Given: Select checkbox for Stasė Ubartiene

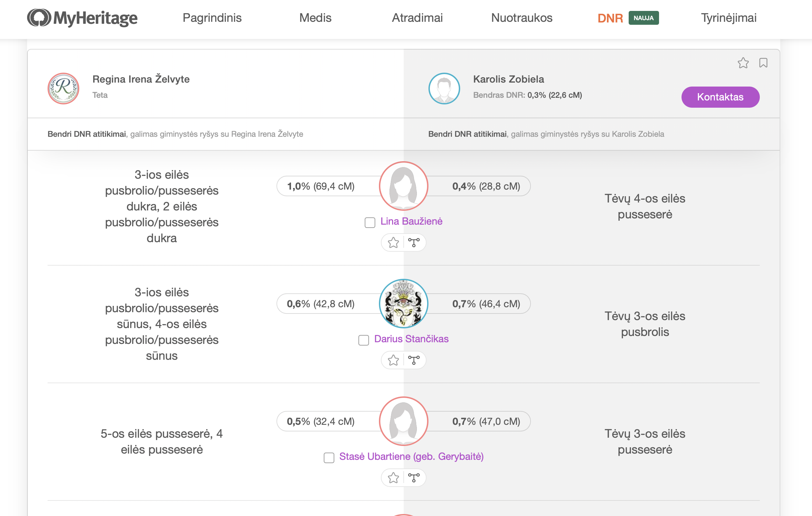Looking at the screenshot, I should click(329, 458).
